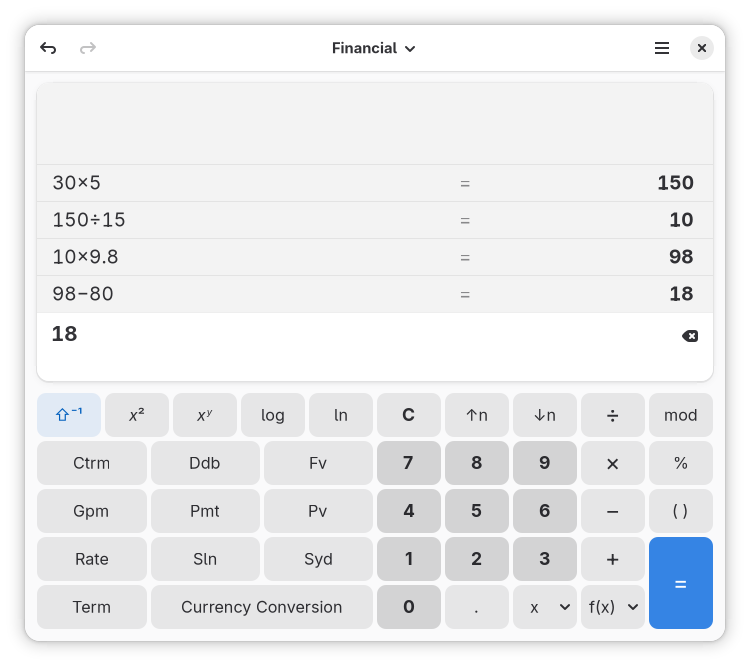Click the Pmt financial function button
This screenshot has height=666, width=750.
pyautogui.click(x=205, y=511)
